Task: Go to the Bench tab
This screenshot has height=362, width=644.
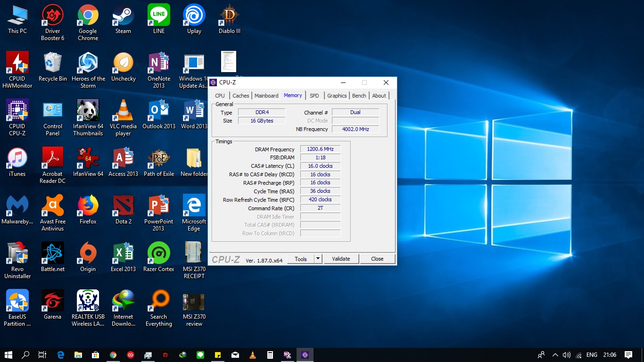Action: 359,96
